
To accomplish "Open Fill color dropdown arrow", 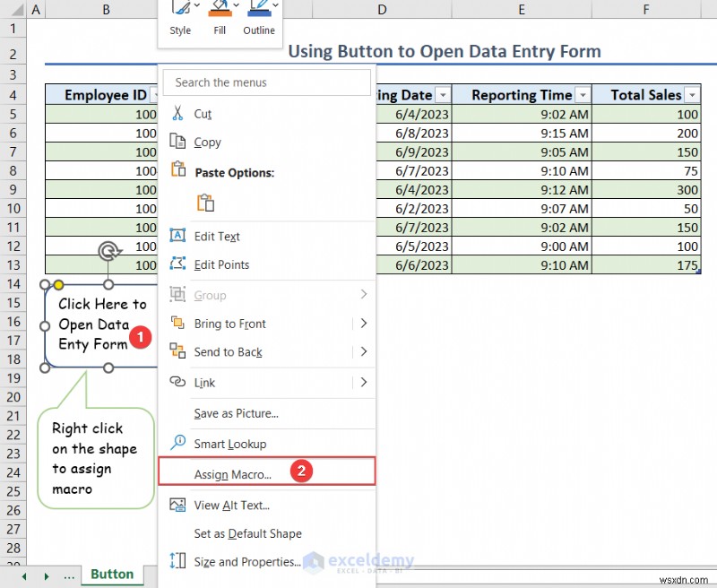I will coord(236,5).
